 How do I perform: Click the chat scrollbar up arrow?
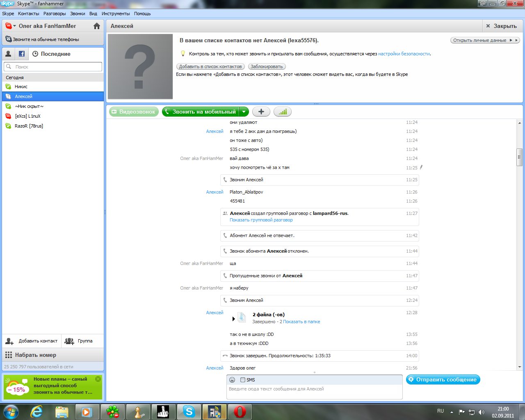(519, 123)
